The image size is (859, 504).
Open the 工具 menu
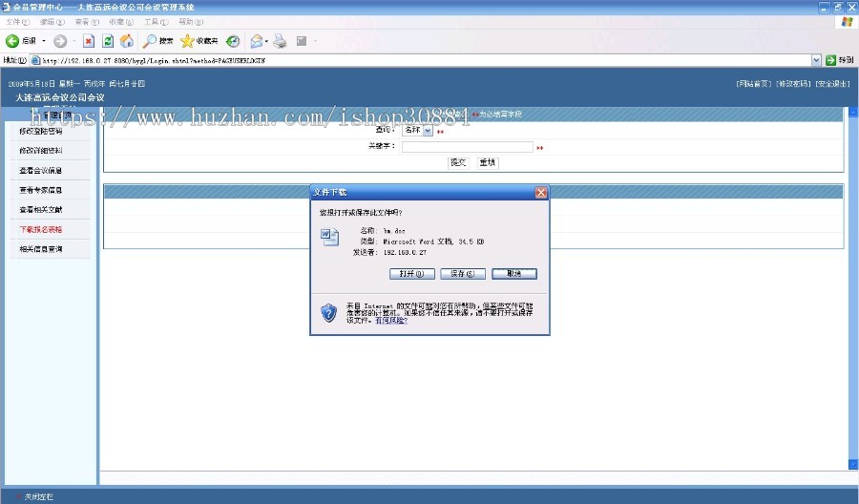pos(157,22)
